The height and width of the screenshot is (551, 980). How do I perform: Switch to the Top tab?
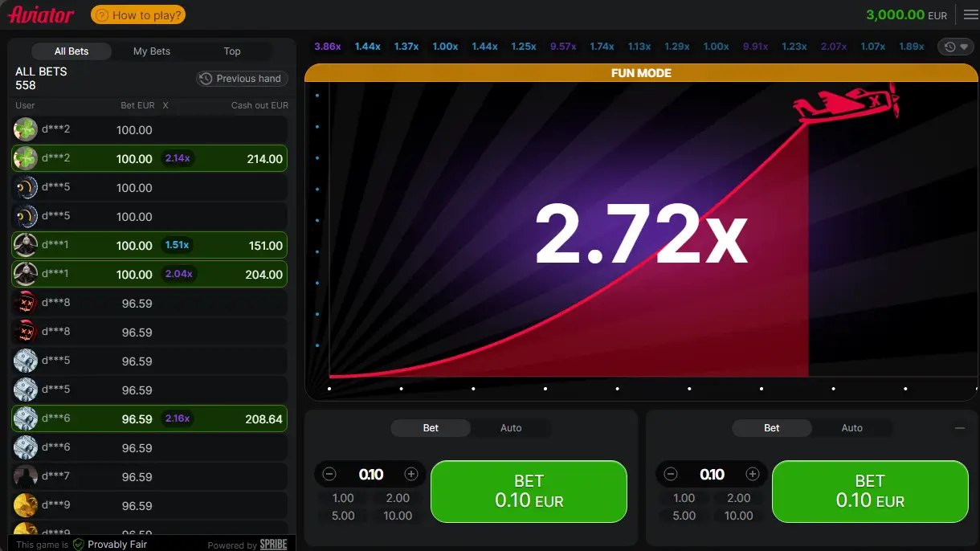(232, 51)
